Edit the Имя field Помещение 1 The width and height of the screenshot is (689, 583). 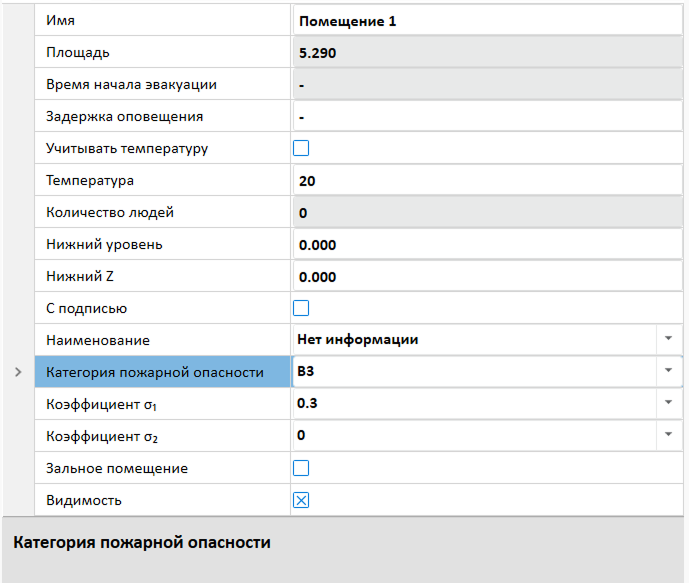[x=487, y=21]
